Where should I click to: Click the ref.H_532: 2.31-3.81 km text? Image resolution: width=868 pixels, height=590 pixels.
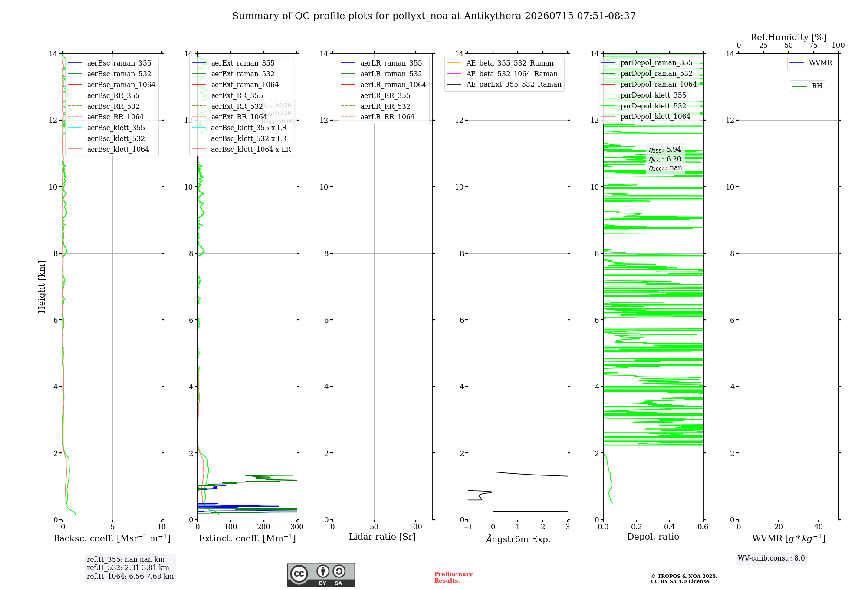click(x=128, y=568)
